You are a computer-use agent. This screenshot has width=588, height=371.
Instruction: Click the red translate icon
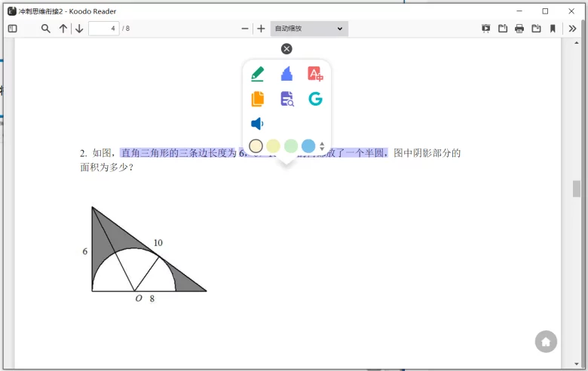coord(315,74)
